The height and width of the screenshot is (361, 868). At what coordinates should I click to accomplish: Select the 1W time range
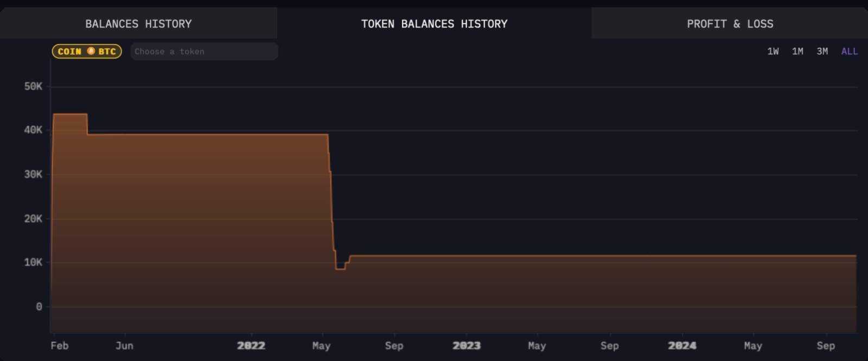click(x=773, y=52)
